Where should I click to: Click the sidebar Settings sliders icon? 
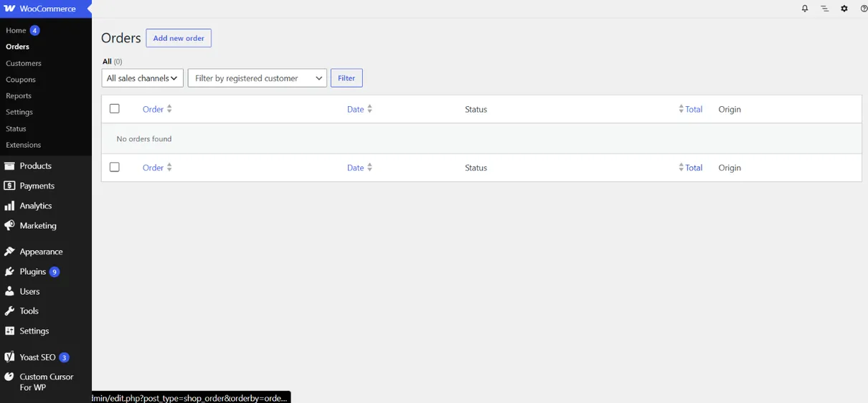[9, 331]
